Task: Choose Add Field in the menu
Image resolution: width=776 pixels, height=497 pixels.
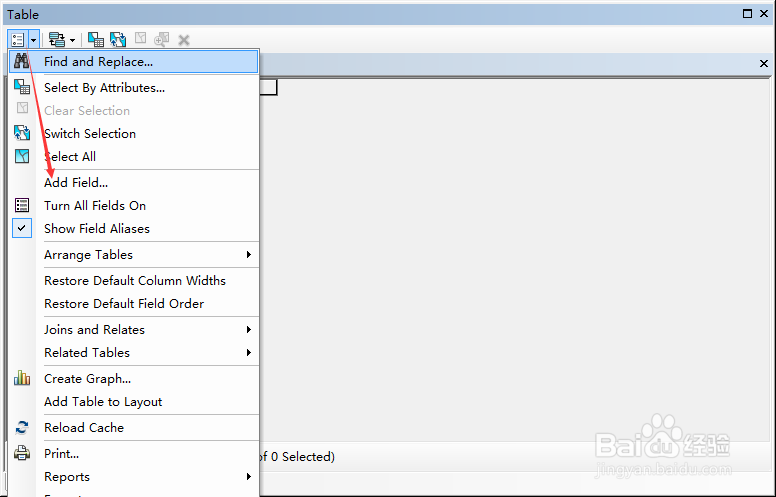Action: (134, 183)
